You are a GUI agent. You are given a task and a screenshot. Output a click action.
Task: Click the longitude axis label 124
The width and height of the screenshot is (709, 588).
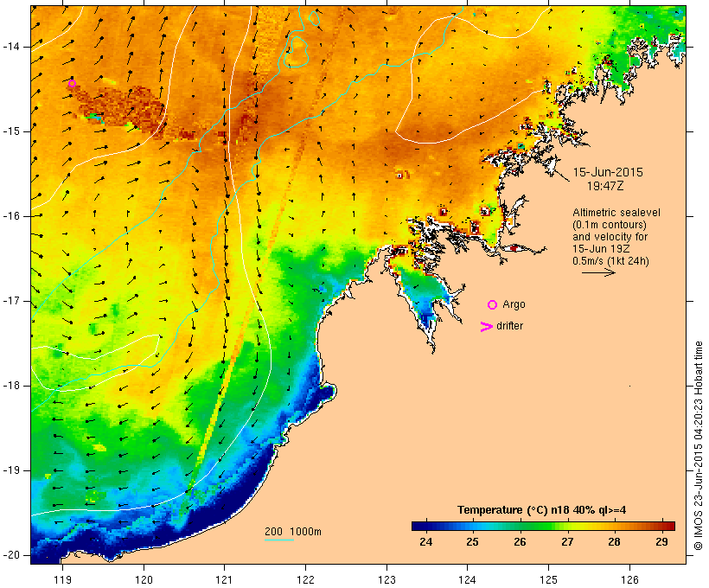468,580
